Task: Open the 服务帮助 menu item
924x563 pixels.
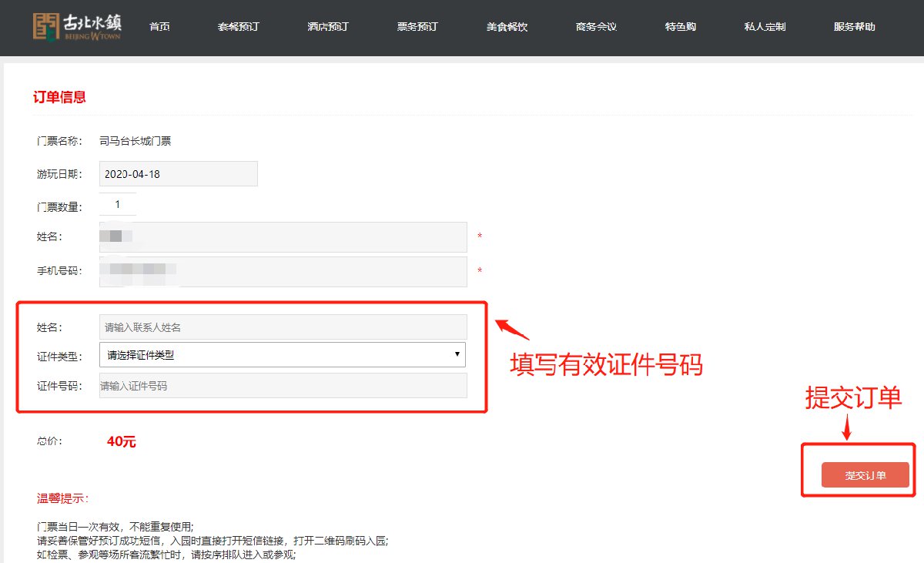Action: (854, 26)
